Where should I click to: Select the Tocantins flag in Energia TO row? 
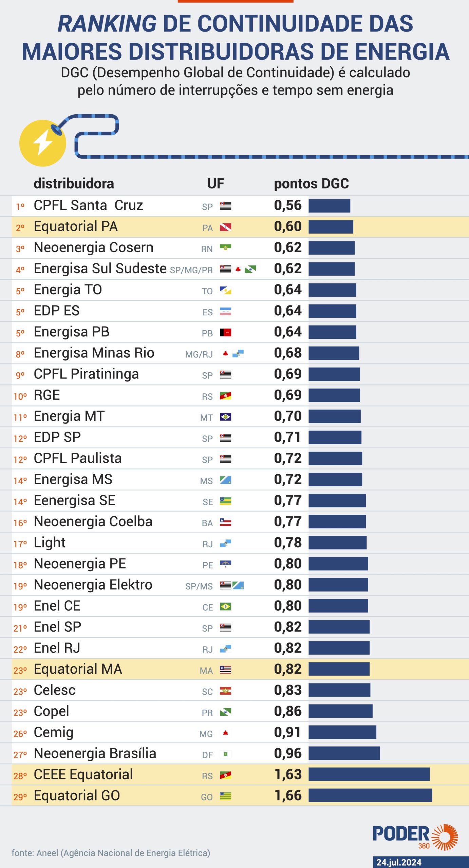pos(225,290)
